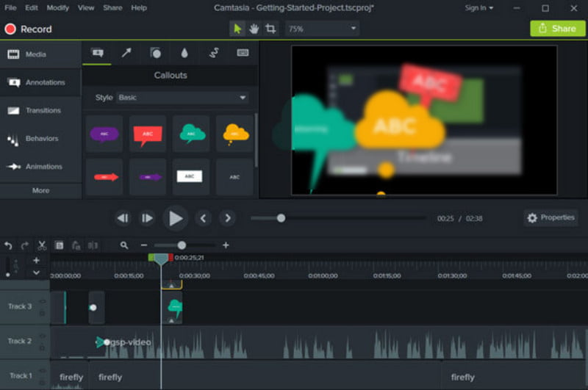Select the arrow Edit mode tool
Screen dimensions: 588x390
click(x=237, y=29)
